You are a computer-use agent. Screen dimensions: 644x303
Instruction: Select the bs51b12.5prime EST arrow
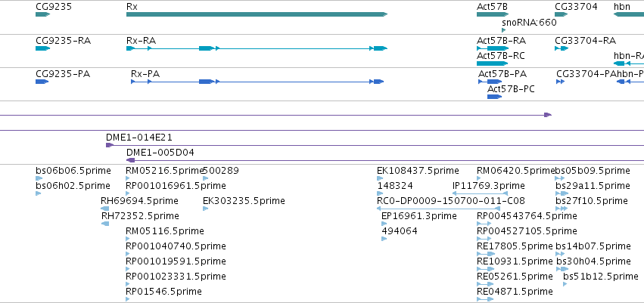565,284
